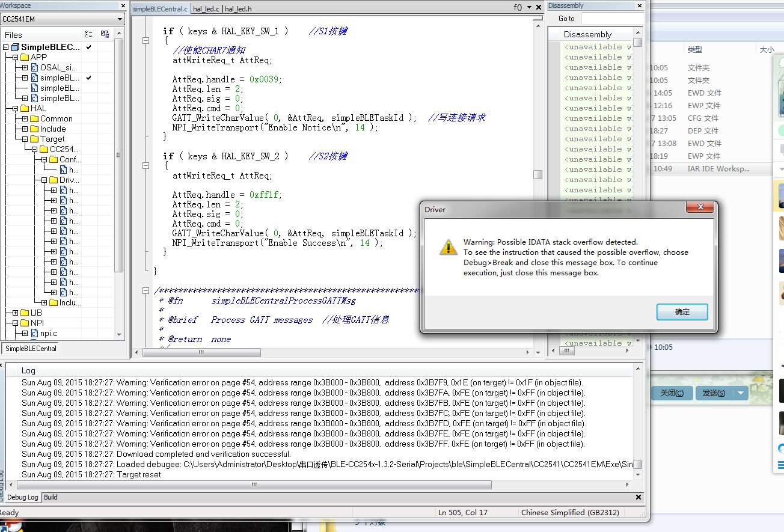Click the Target folder icon
Image resolution: width=784 pixels, height=532 pixels.
point(34,139)
